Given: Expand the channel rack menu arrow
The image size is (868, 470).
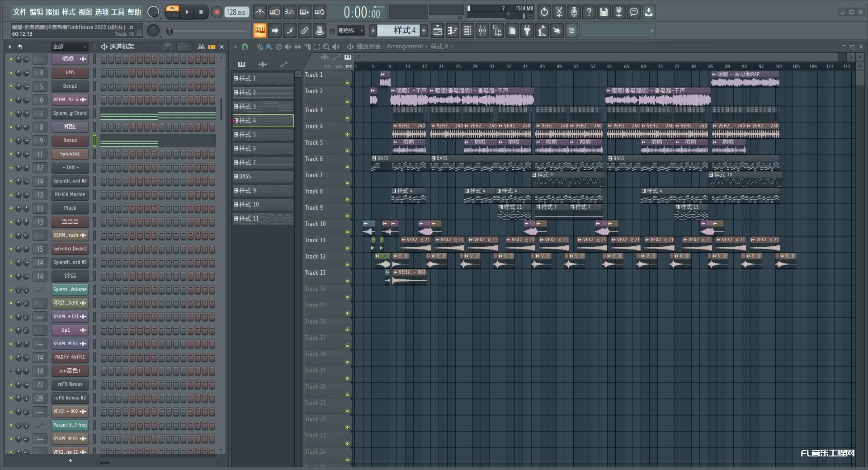Looking at the screenshot, I should point(10,47).
